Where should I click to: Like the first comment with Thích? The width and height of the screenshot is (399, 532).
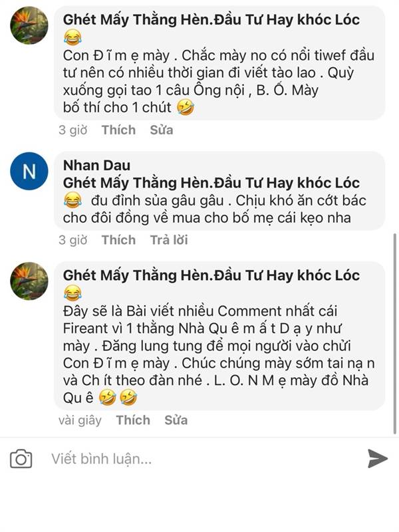[118, 130]
